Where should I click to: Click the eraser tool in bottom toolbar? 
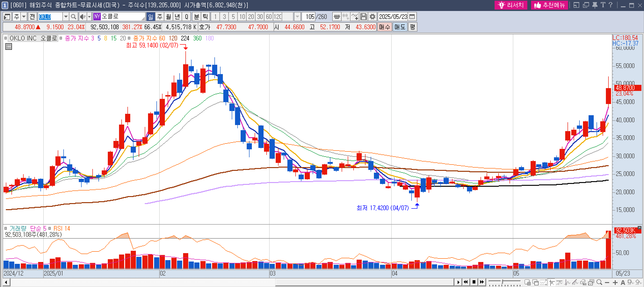583,282
